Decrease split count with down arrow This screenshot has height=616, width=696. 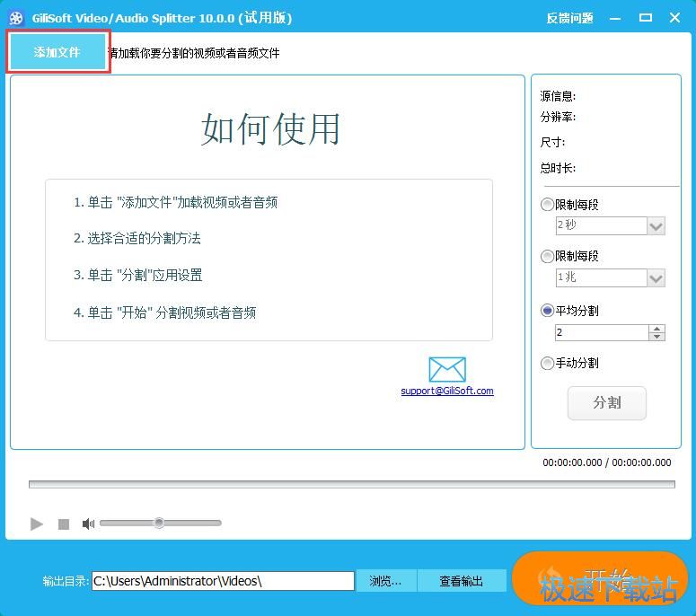656,337
